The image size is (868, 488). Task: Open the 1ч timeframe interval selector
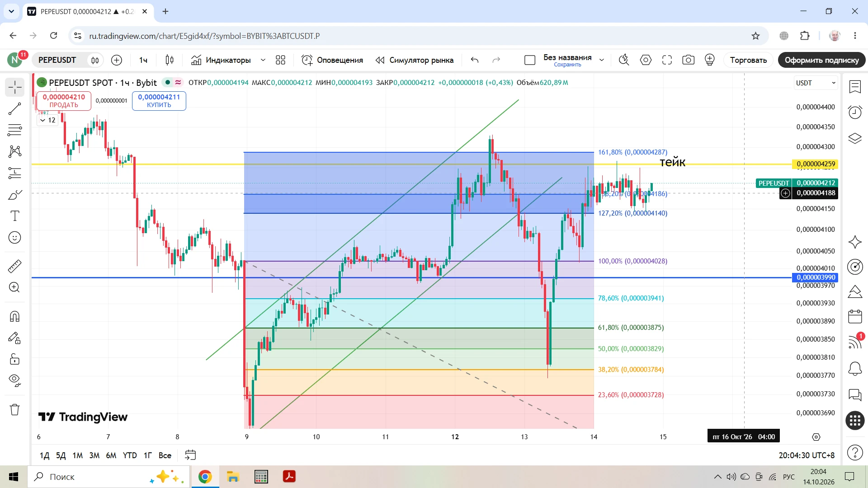(x=143, y=60)
